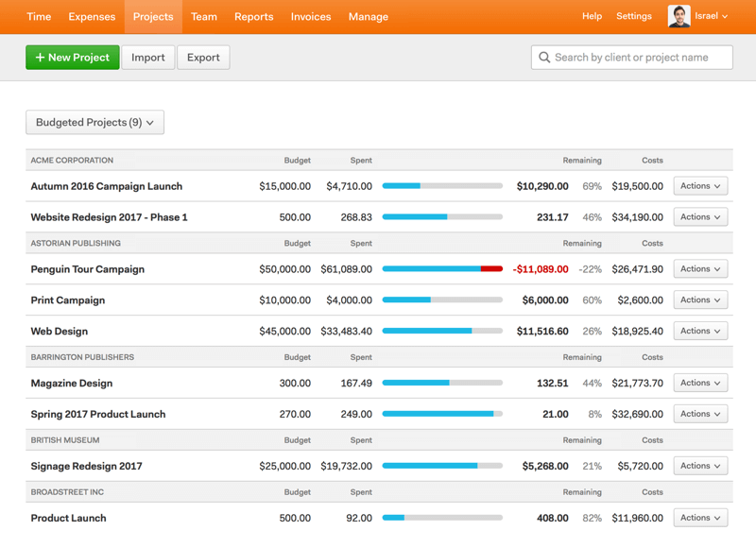Open the Invoices tab
Image resolution: width=756 pixels, height=548 pixels.
click(311, 16)
